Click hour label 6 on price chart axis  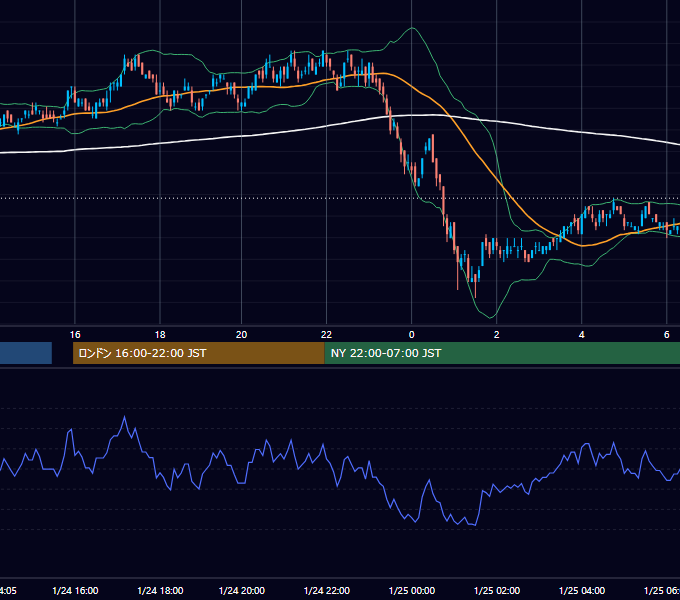(667, 334)
